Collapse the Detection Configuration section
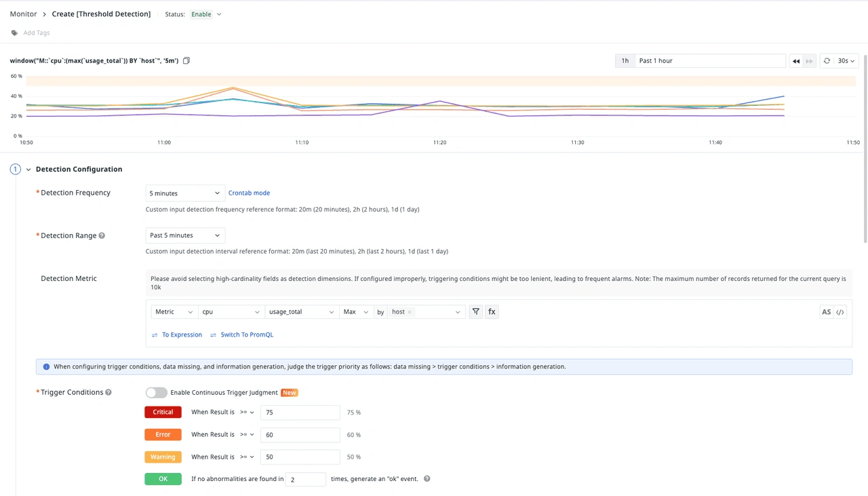Screen dimensions: 868x496 [x=28, y=170]
